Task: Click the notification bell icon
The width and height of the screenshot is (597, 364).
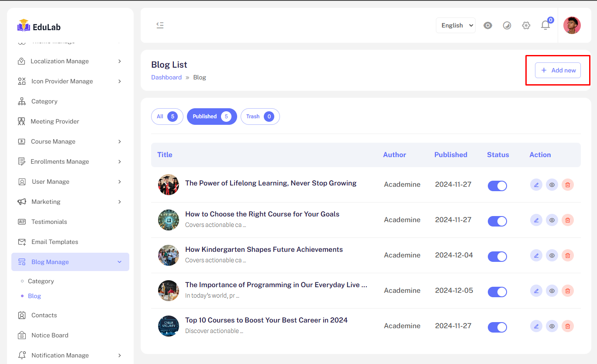Action: coord(545,25)
